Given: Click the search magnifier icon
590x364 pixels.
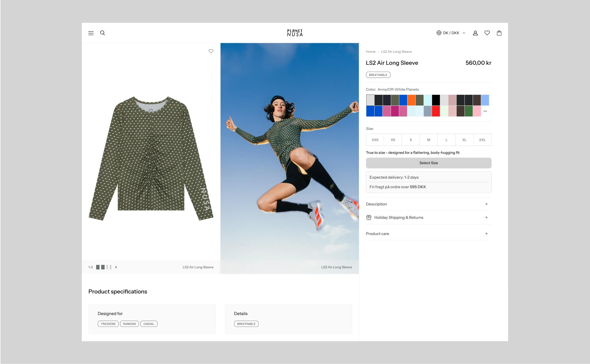Looking at the screenshot, I should tap(102, 33).
